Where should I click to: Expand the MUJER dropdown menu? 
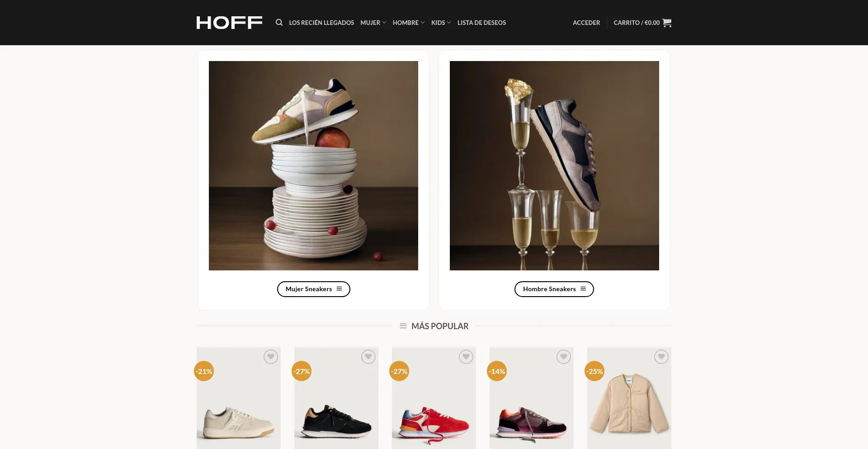click(x=373, y=23)
